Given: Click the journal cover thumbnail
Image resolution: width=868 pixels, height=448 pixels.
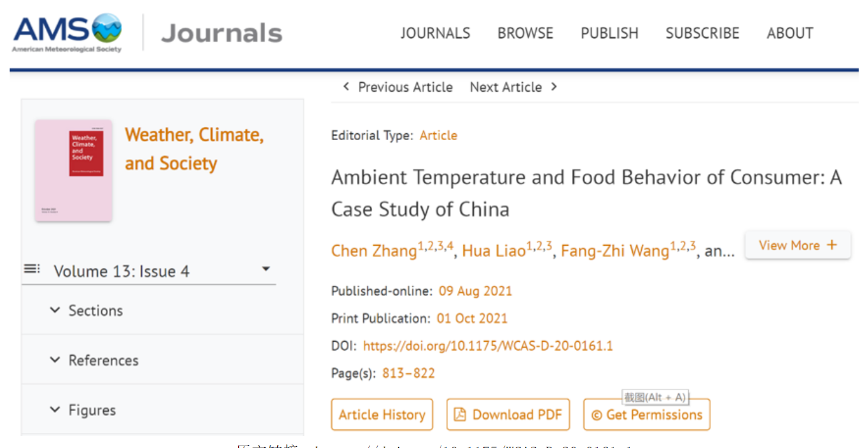Looking at the screenshot, I should (74, 170).
